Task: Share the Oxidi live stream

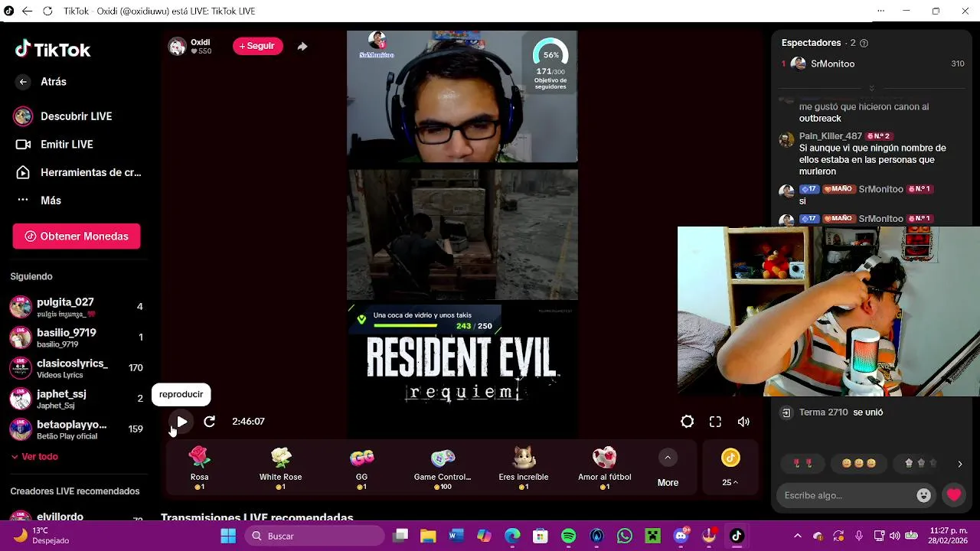Action: pos(302,47)
